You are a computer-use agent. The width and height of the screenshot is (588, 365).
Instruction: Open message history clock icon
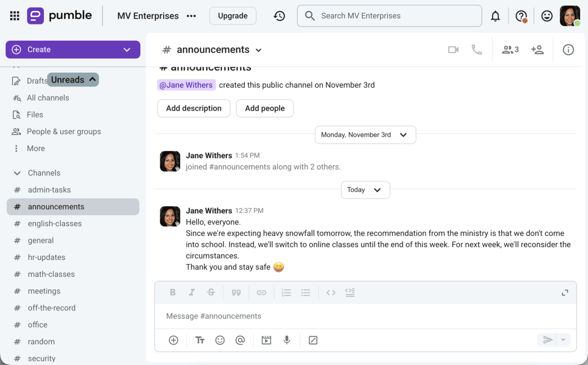(x=279, y=16)
